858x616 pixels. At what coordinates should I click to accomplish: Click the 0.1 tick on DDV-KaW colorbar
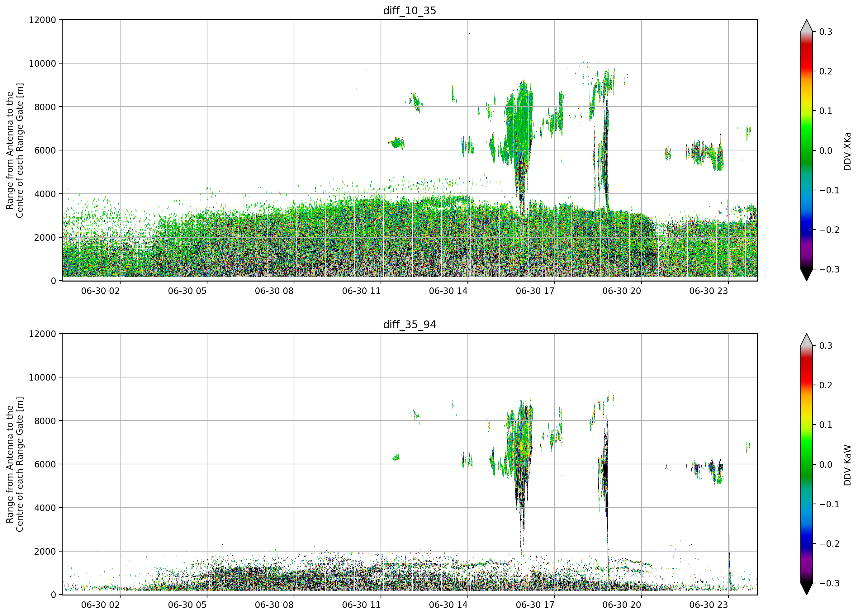click(826, 425)
